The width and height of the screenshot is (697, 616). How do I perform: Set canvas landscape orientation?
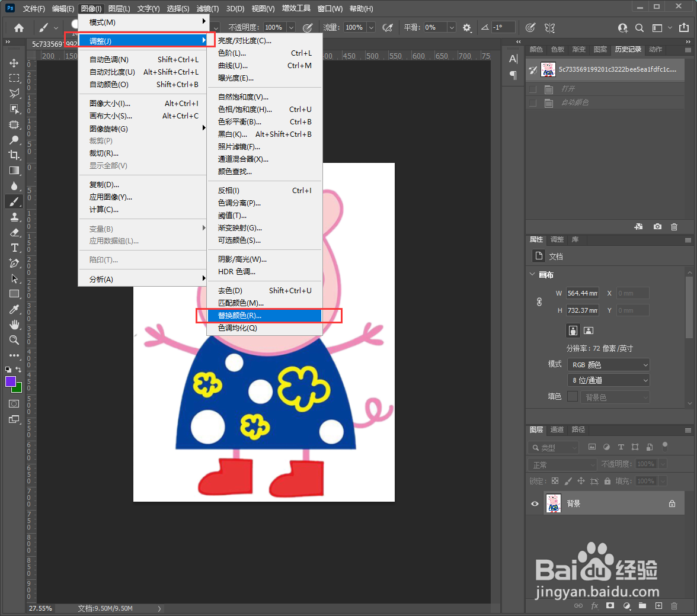pos(589,331)
